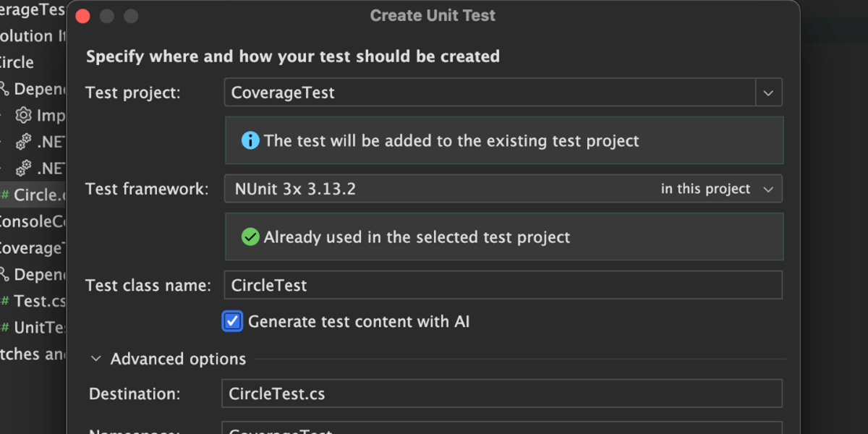Click the C# file icon next to Circle.cs
The width and height of the screenshot is (868, 434).
4,195
